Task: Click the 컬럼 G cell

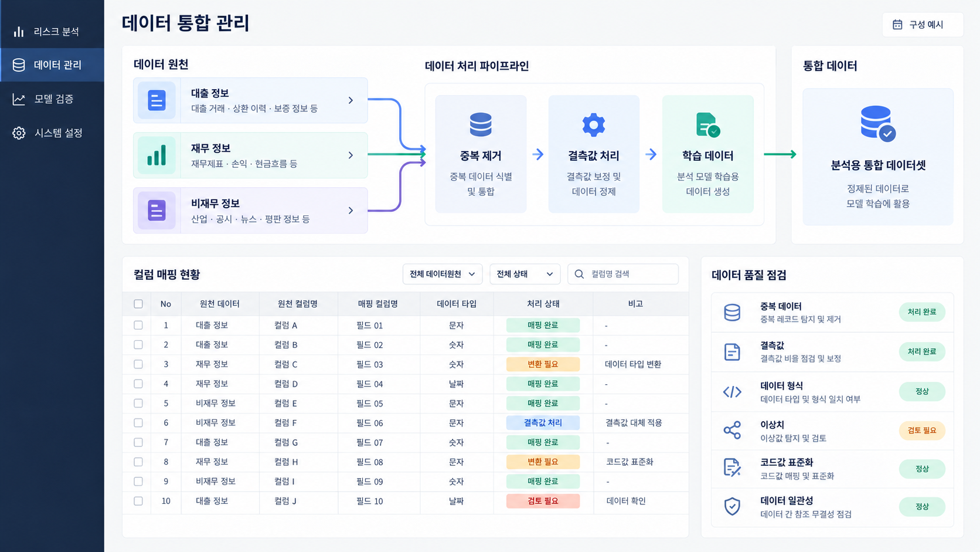Action: click(286, 442)
